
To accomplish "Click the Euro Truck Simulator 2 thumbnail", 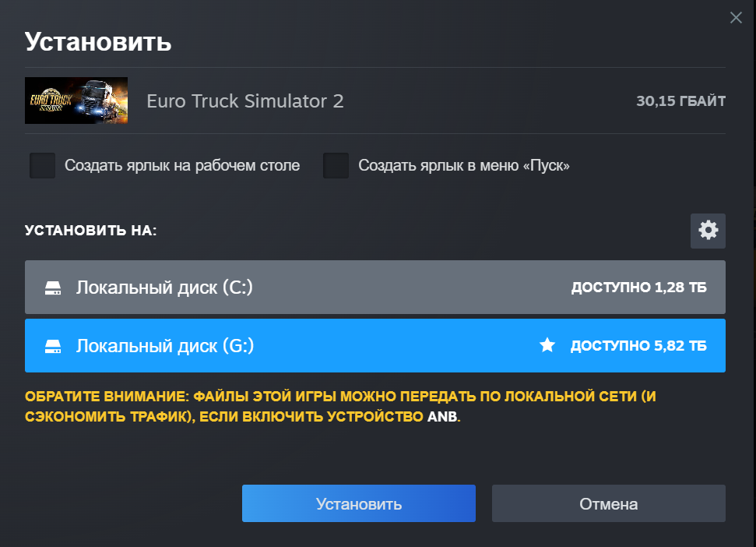I will coord(76,101).
